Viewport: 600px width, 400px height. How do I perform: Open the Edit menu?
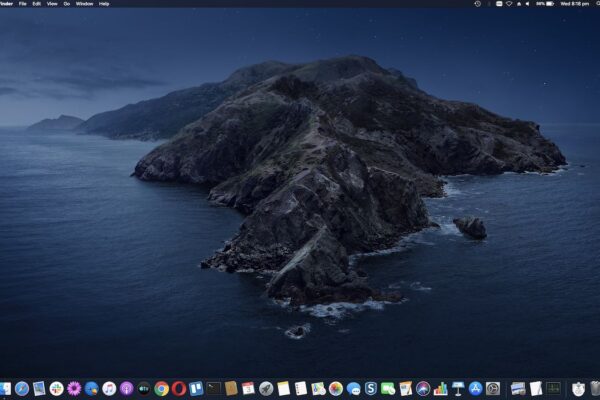[36, 4]
